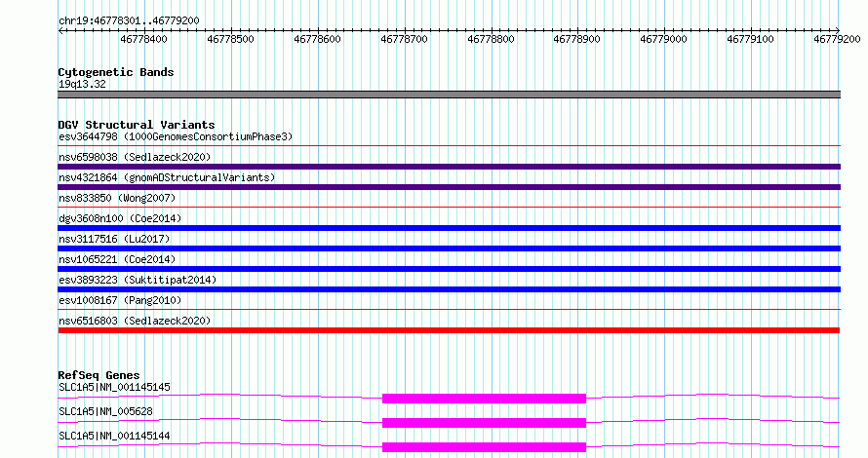Open variant nsv833850 (Wong2007) label

tap(117, 198)
